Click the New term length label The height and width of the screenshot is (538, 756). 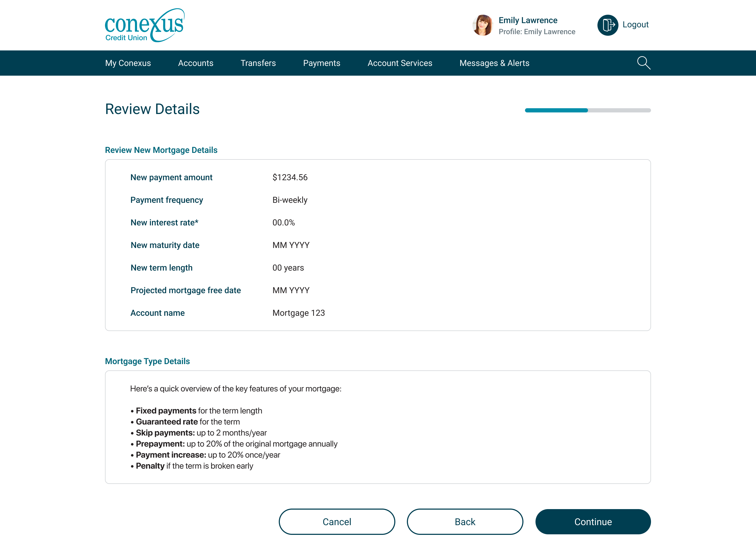161,267
